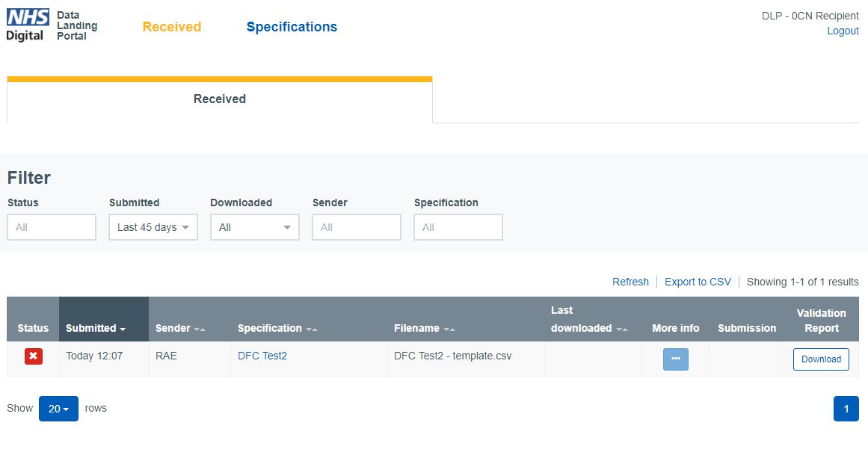Open the Downloaded filter dropdown
Screen dimensions: 868x461
(255, 227)
